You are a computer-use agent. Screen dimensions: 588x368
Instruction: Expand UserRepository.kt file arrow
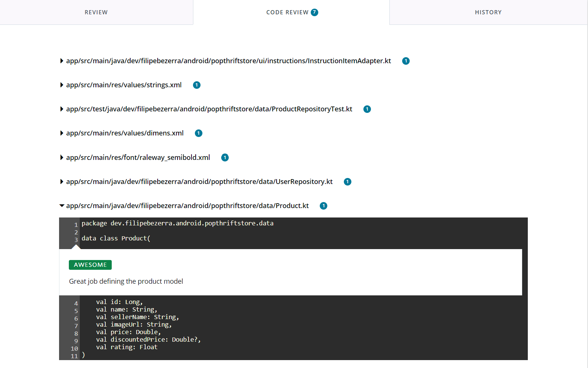[x=62, y=182]
